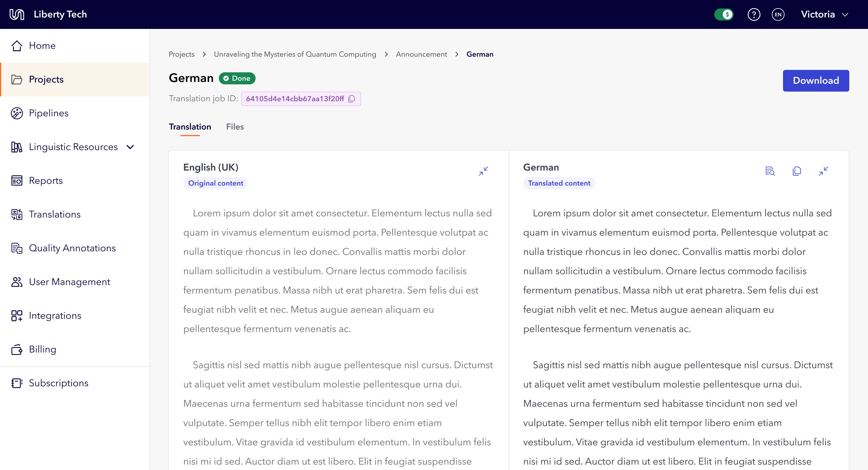Open Quality Annotations page
The width and height of the screenshot is (868, 470).
[75, 248]
